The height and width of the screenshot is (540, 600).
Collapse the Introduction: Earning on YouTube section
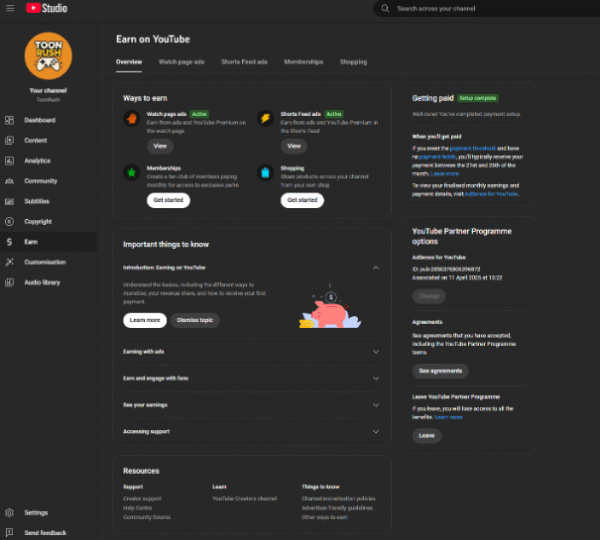(376, 268)
